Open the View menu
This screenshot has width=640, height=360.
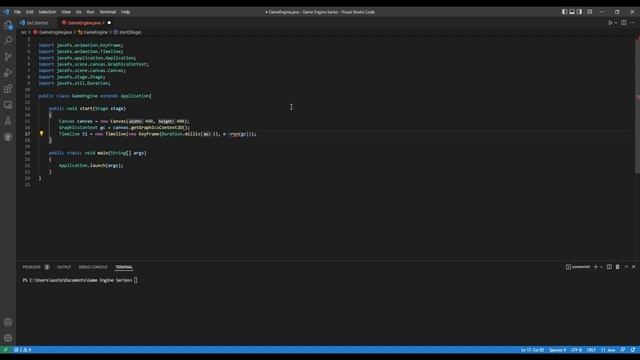66,12
